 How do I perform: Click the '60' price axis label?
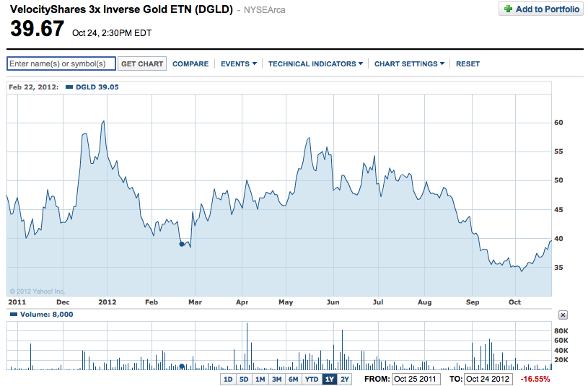tap(558, 123)
